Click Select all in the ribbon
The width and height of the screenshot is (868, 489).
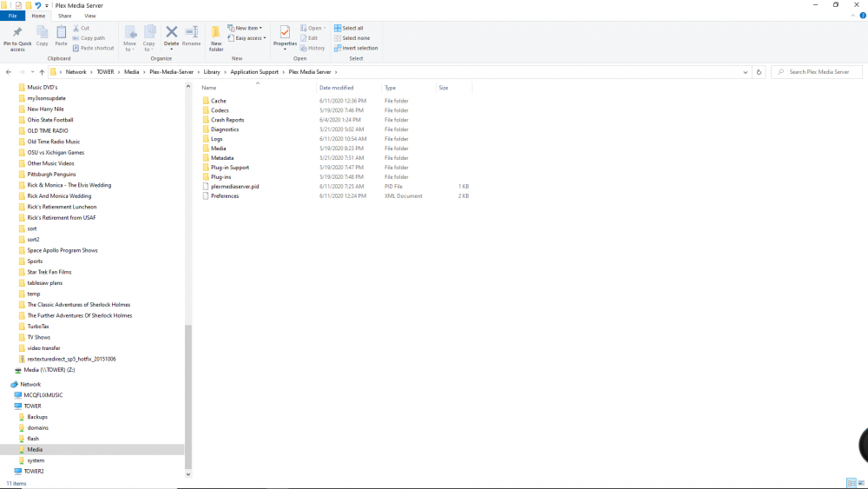349,29
